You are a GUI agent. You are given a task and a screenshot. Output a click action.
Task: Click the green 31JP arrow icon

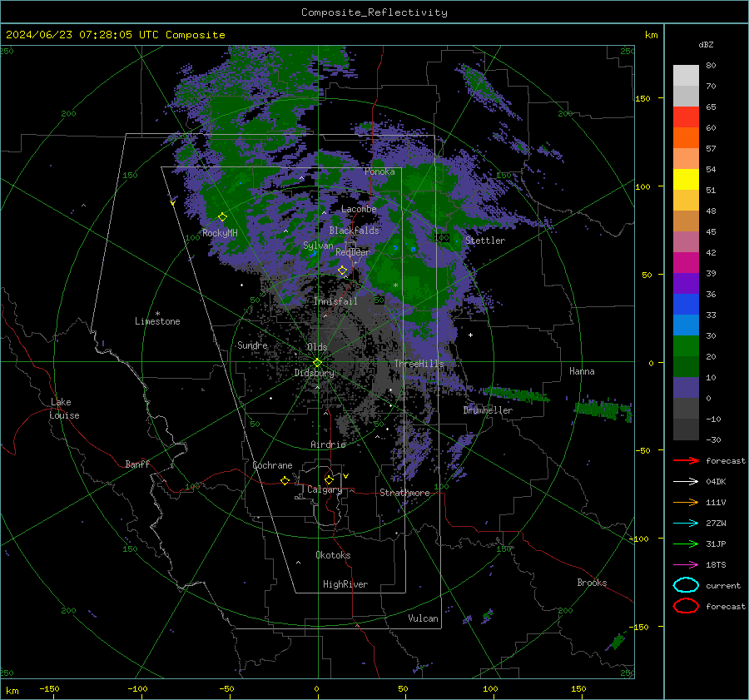tap(686, 544)
